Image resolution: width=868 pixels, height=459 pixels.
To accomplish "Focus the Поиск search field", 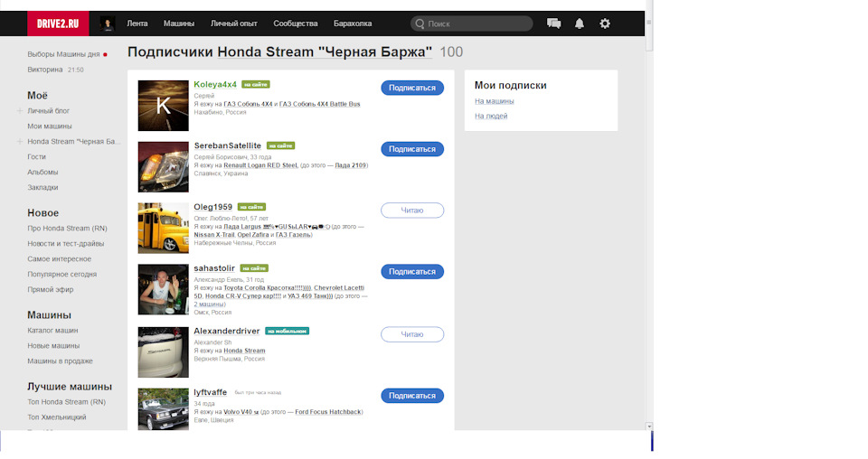I will click(x=472, y=23).
